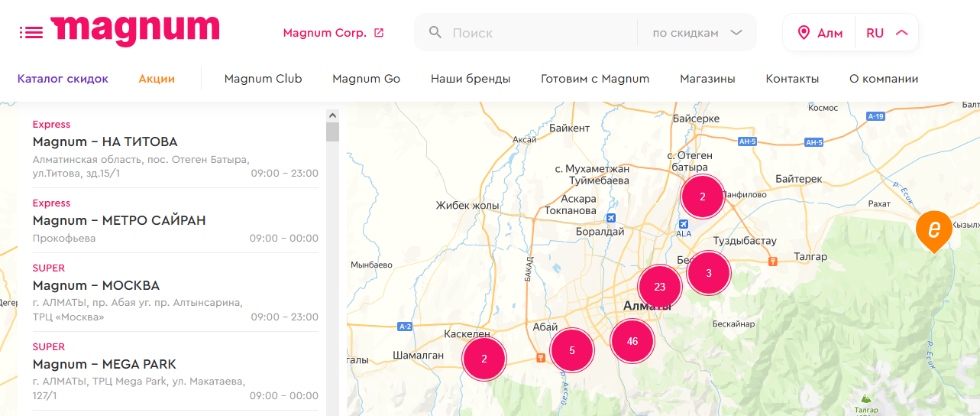
Task: Click the chevron arrow next to RU
Action: (x=902, y=33)
